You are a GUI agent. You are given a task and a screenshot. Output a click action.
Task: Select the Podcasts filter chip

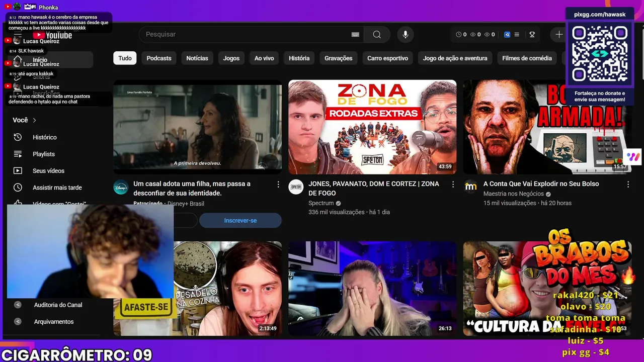pos(159,58)
